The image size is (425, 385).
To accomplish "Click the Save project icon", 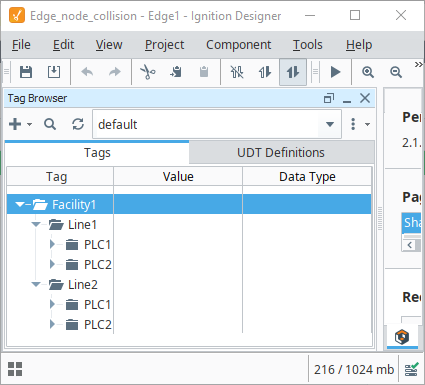I will [x=26, y=72].
